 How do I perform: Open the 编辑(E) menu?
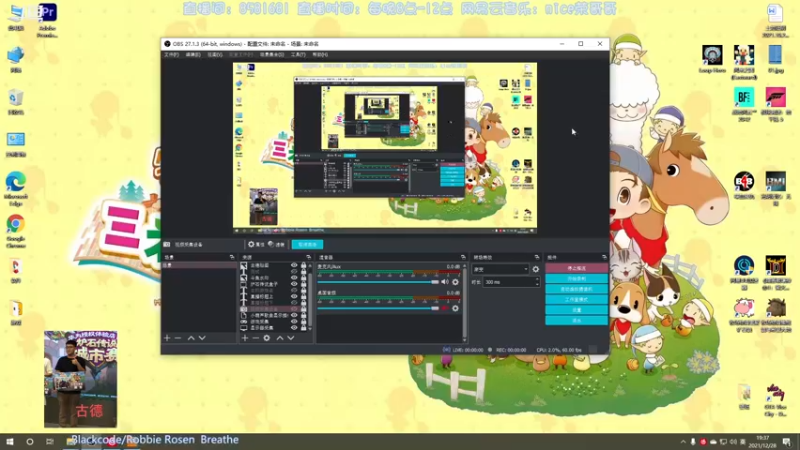click(193, 55)
